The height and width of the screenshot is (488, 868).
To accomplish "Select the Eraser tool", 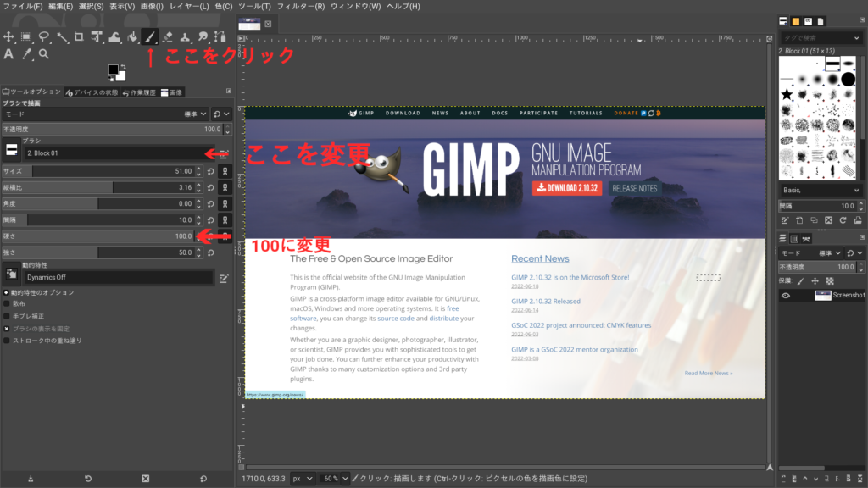I will click(168, 37).
